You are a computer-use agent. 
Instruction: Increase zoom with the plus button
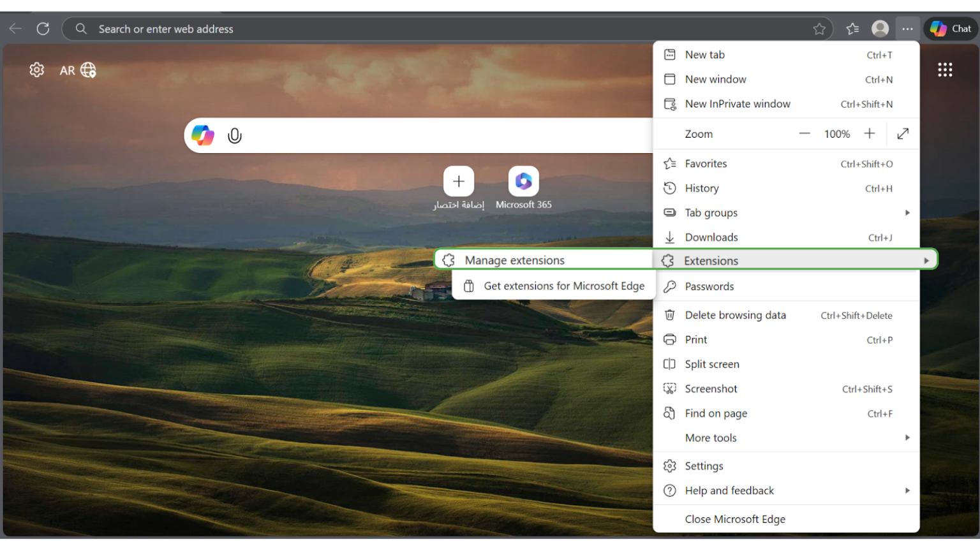pos(869,133)
